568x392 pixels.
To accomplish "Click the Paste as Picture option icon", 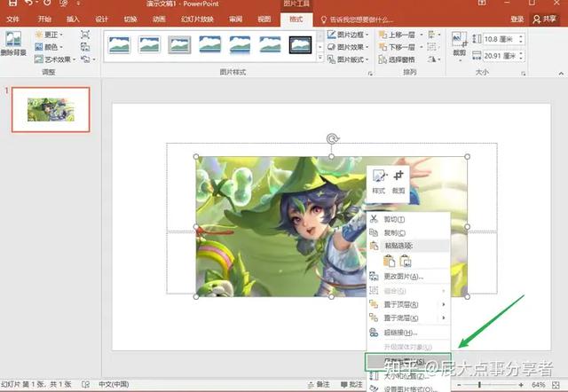I will pos(406,261).
